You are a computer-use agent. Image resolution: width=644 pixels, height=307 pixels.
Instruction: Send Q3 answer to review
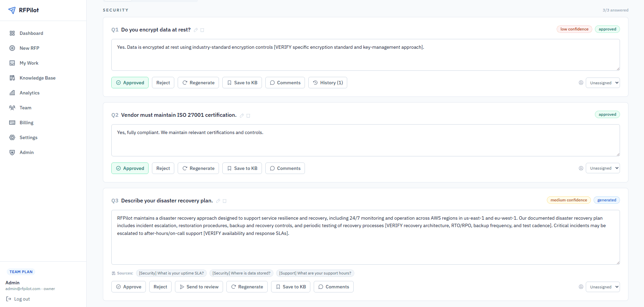(x=199, y=287)
